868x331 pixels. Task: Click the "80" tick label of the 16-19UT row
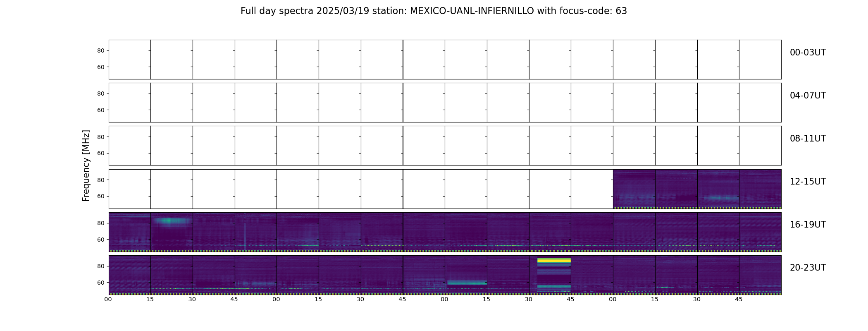point(101,223)
